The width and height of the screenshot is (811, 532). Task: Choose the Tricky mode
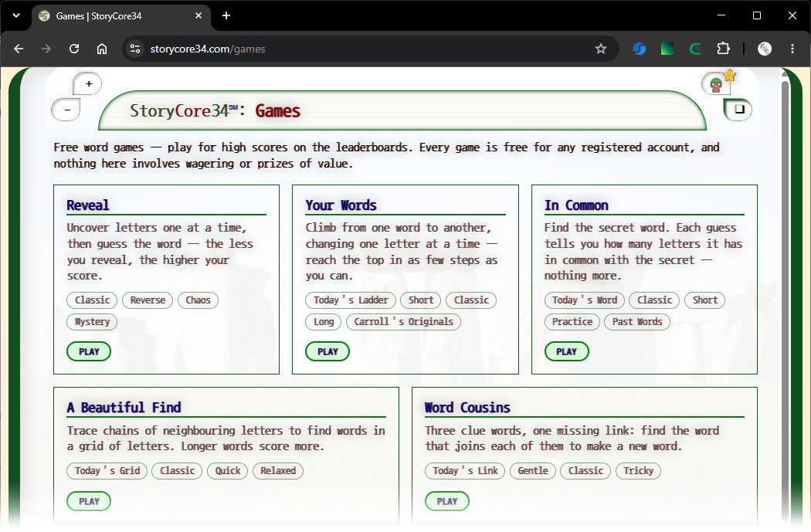pos(638,470)
